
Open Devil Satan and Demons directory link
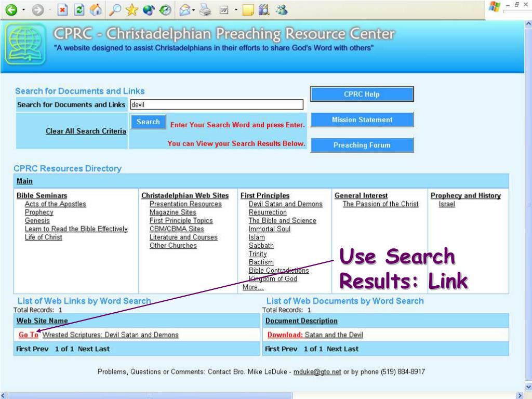[x=286, y=204]
